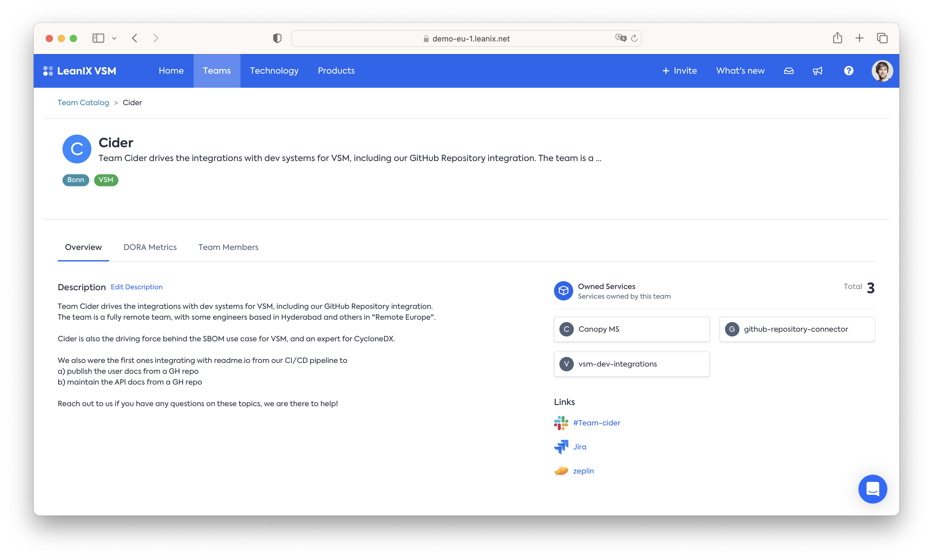Click the Edit Description link

[x=137, y=287]
